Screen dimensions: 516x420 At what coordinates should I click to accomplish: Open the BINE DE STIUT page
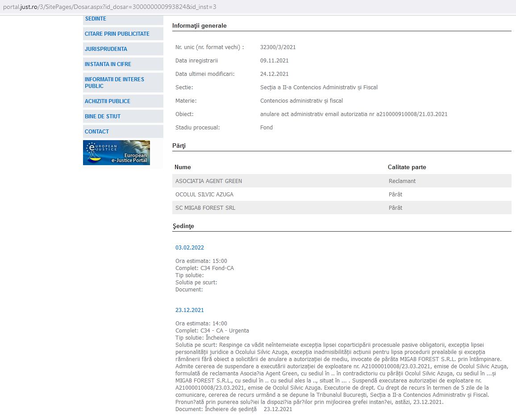pyautogui.click(x=103, y=116)
